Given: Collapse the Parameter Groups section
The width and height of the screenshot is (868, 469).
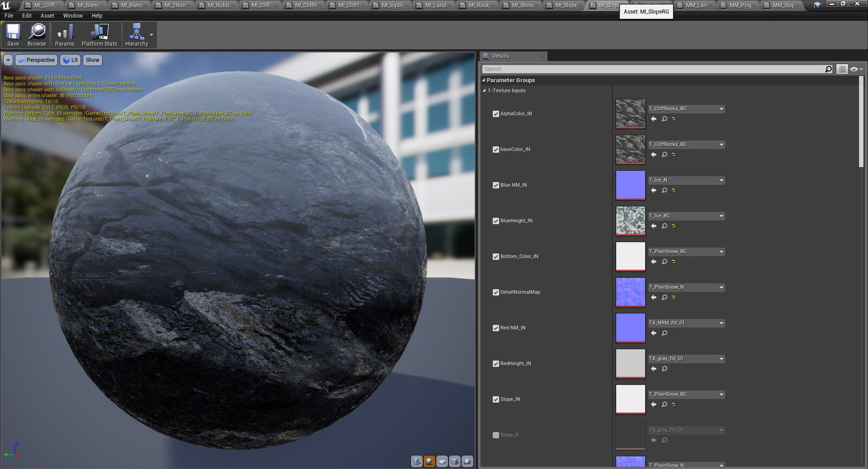Looking at the screenshot, I should 484,80.
